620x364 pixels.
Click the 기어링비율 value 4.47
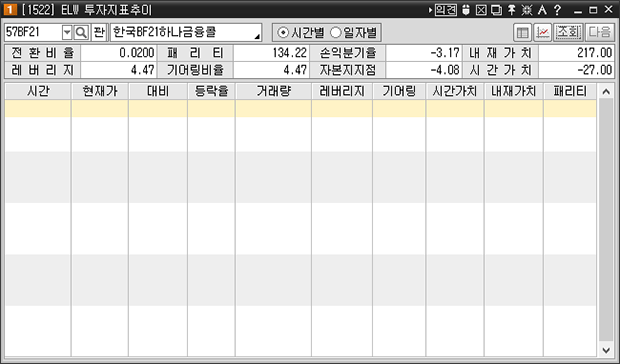[x=271, y=70]
